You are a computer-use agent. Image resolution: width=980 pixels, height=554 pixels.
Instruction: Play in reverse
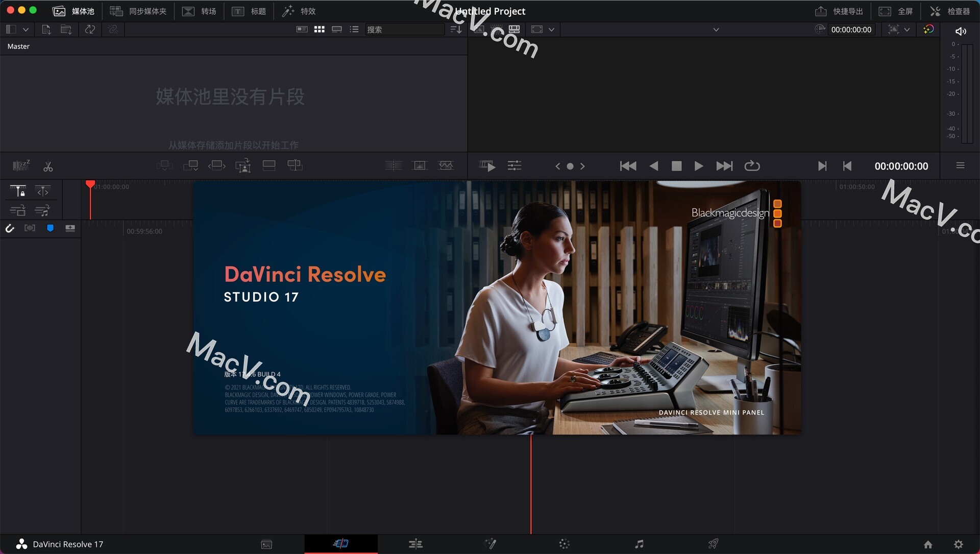click(x=653, y=166)
